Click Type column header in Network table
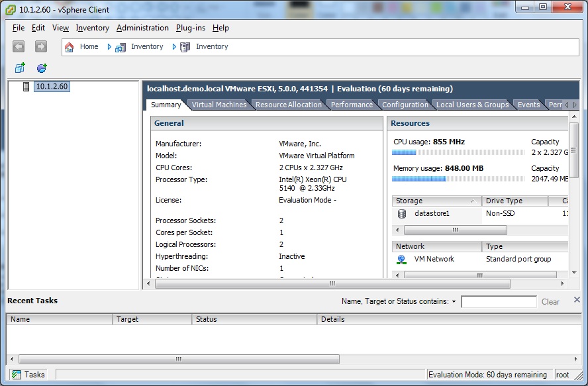The image size is (588, 386). (525, 246)
